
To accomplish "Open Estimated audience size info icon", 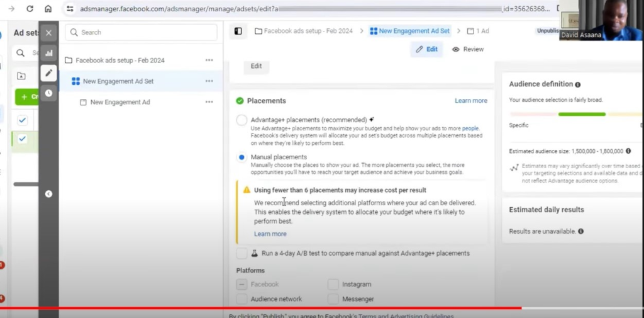I will coord(628,151).
